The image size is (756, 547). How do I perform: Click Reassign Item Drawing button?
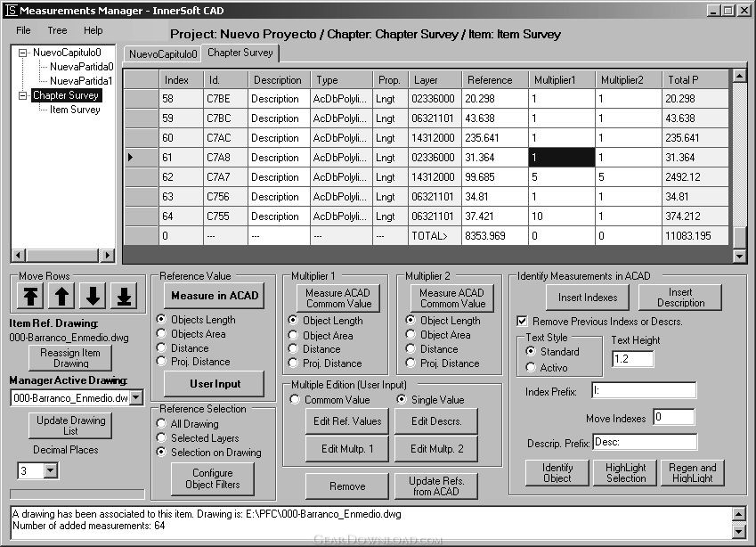click(70, 358)
